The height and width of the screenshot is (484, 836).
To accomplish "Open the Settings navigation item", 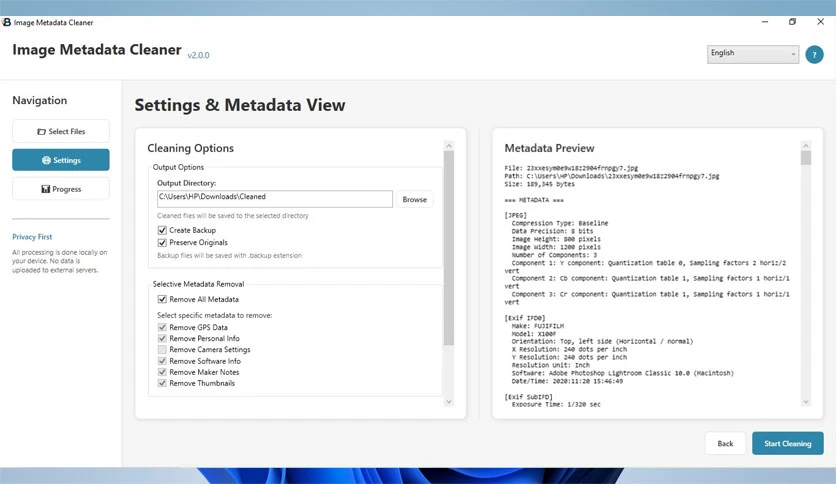I will pyautogui.click(x=61, y=160).
